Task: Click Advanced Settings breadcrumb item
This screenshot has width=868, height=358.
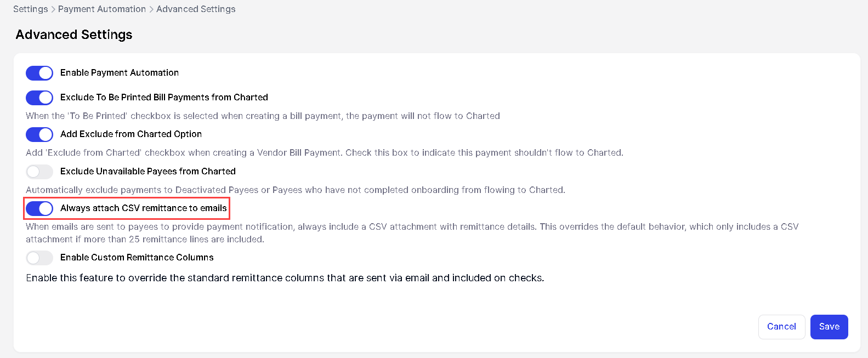Action: 196,9
